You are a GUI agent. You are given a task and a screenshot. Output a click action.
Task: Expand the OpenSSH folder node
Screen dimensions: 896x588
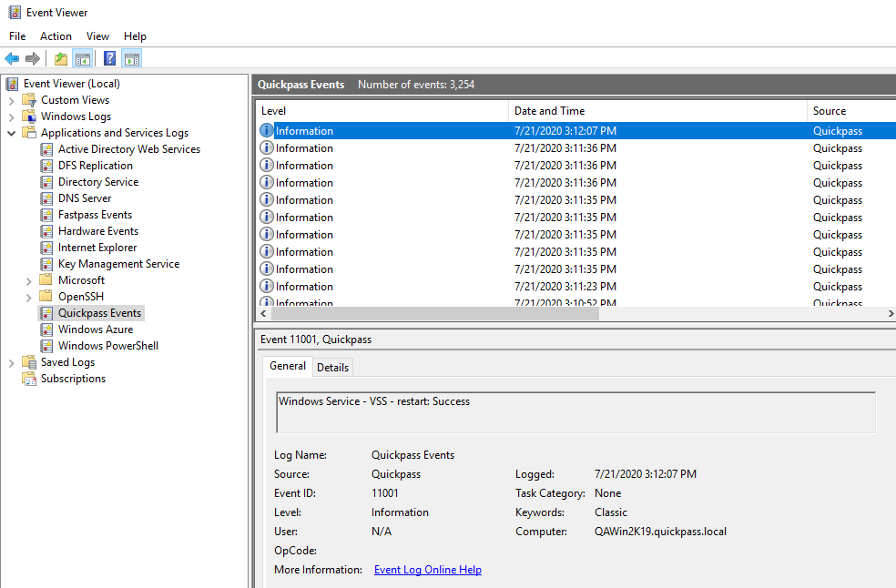point(28,298)
